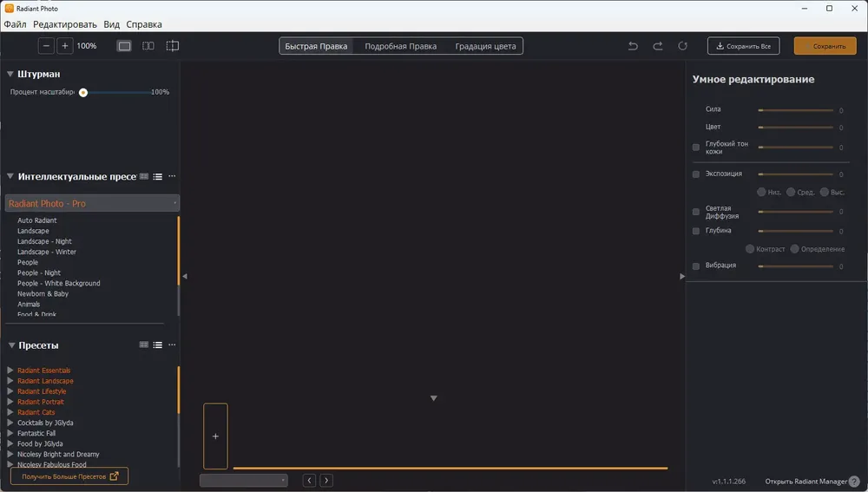Select the side-by-side compare view icon
868x492 pixels.
click(148, 46)
